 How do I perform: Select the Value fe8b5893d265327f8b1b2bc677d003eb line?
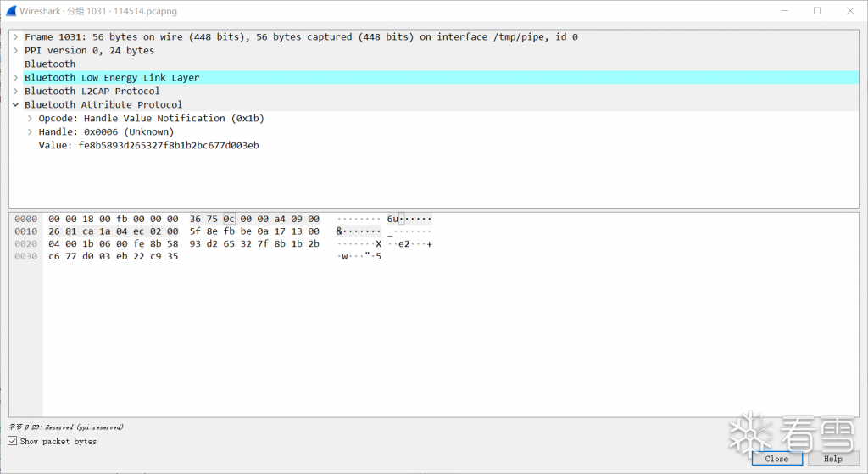[148, 145]
